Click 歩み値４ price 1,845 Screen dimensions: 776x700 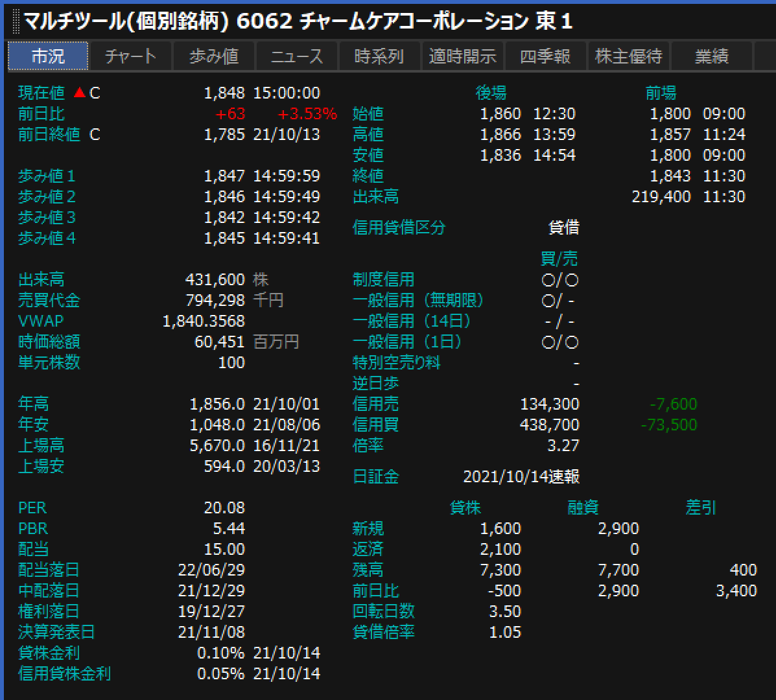point(224,239)
